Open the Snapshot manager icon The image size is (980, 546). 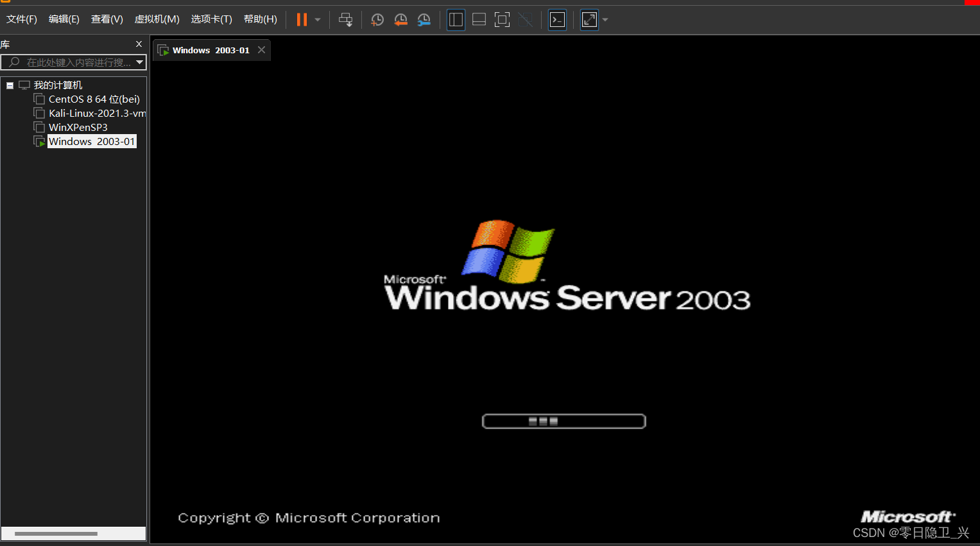point(424,20)
